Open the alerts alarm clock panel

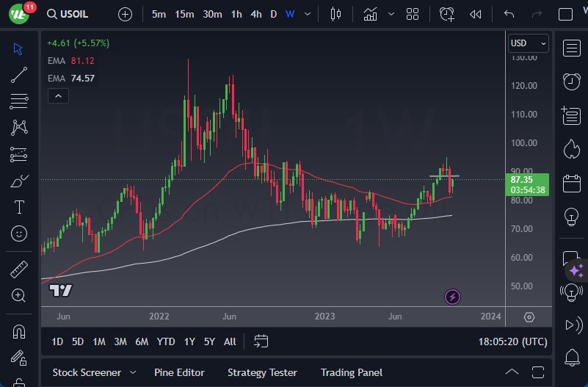pyautogui.click(x=571, y=81)
